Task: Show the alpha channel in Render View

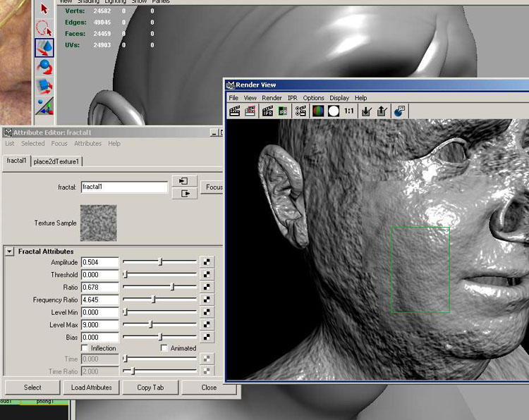Action: [334, 111]
